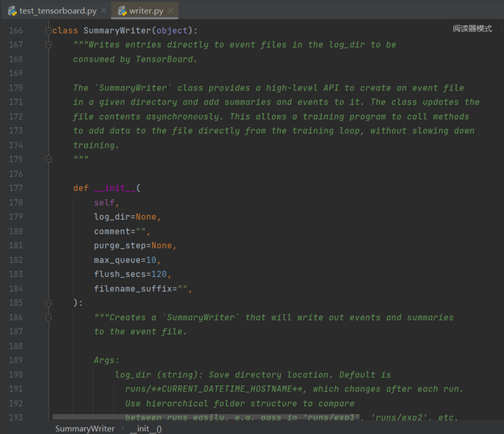This screenshot has width=504, height=434.
Task: Click 'purge_step=None,' parameter line
Action: (x=135, y=246)
